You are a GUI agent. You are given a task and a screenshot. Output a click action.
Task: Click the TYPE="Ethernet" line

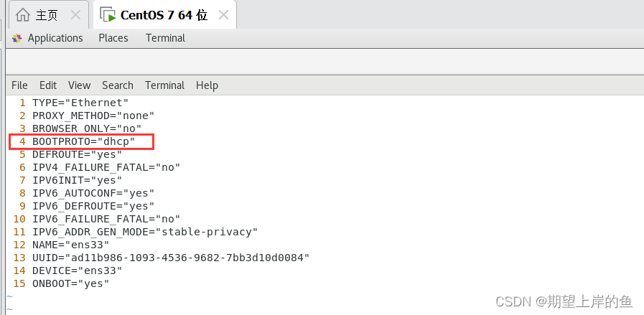coord(80,103)
